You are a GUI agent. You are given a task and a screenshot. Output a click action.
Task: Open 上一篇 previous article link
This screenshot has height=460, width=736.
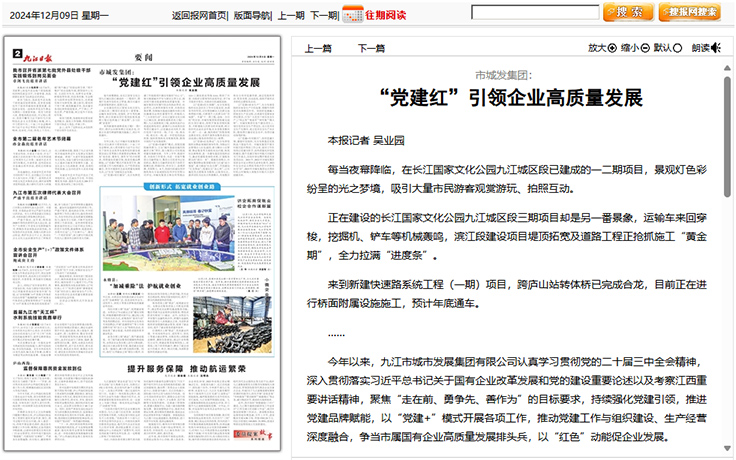click(x=318, y=48)
